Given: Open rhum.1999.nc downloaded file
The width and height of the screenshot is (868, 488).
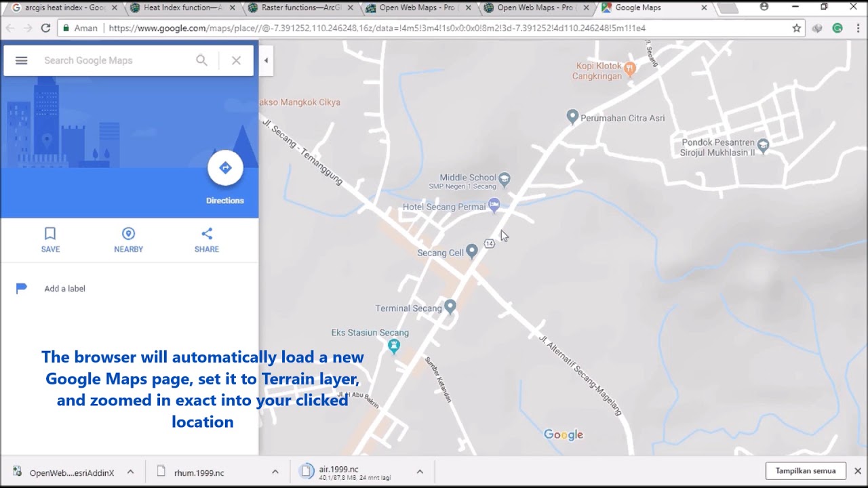Looking at the screenshot, I should click(199, 472).
